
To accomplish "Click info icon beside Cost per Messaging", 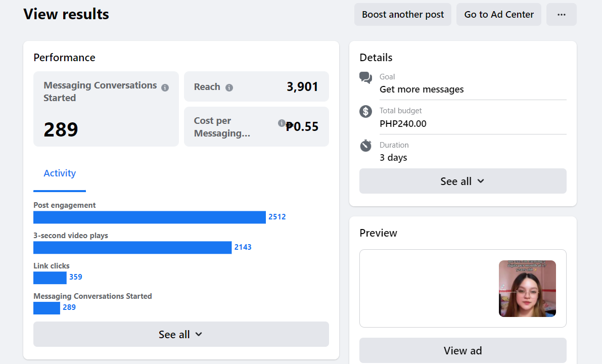I will [282, 123].
